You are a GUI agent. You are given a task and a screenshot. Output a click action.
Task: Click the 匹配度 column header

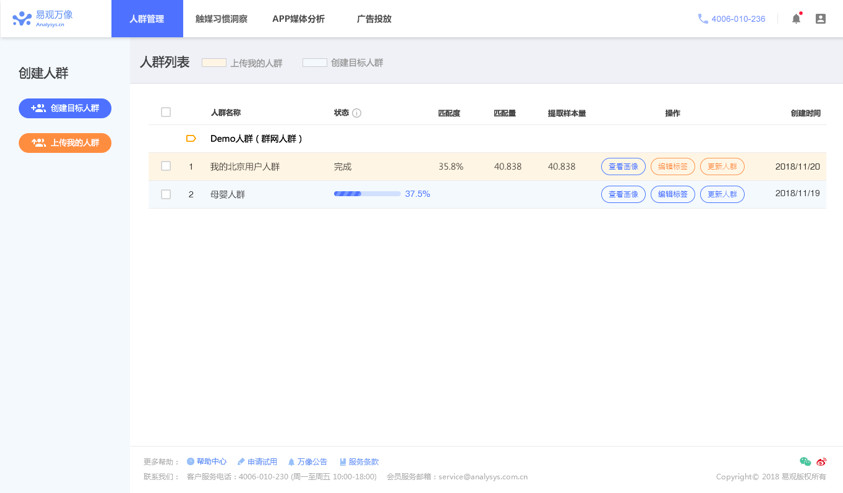tap(449, 113)
